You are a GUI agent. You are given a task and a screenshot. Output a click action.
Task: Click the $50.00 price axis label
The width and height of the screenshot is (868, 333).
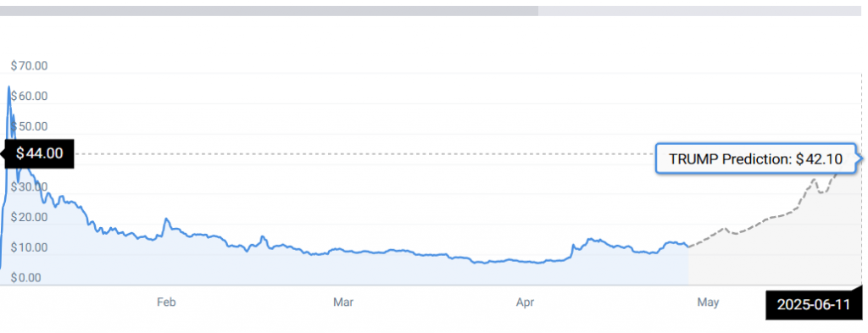point(30,126)
